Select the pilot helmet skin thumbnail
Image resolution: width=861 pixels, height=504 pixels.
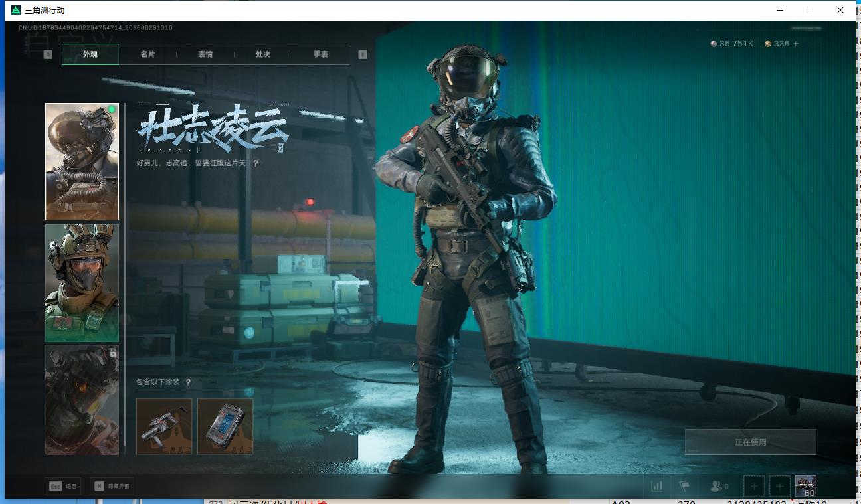pyautogui.click(x=82, y=161)
